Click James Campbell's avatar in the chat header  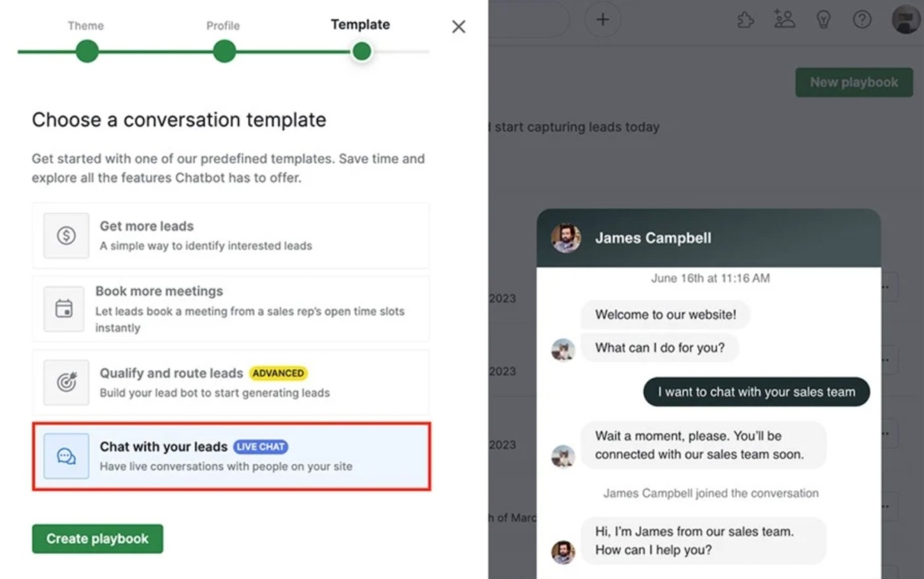[564, 237]
